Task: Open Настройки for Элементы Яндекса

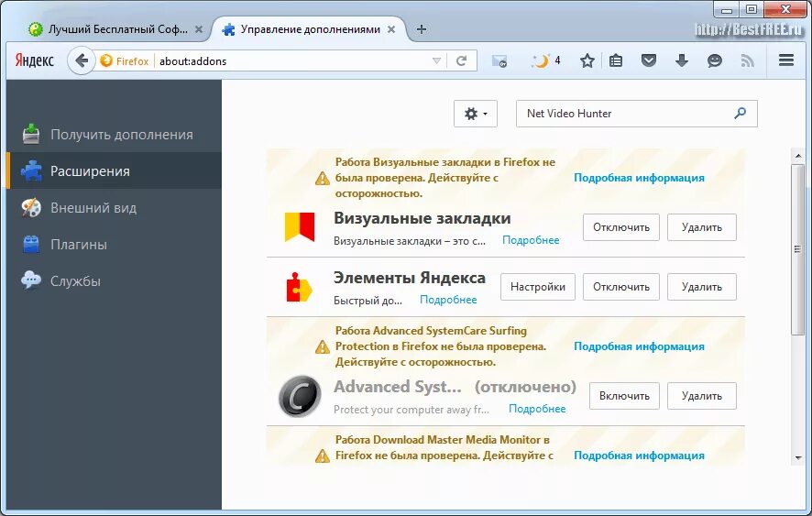Action: 538,287
